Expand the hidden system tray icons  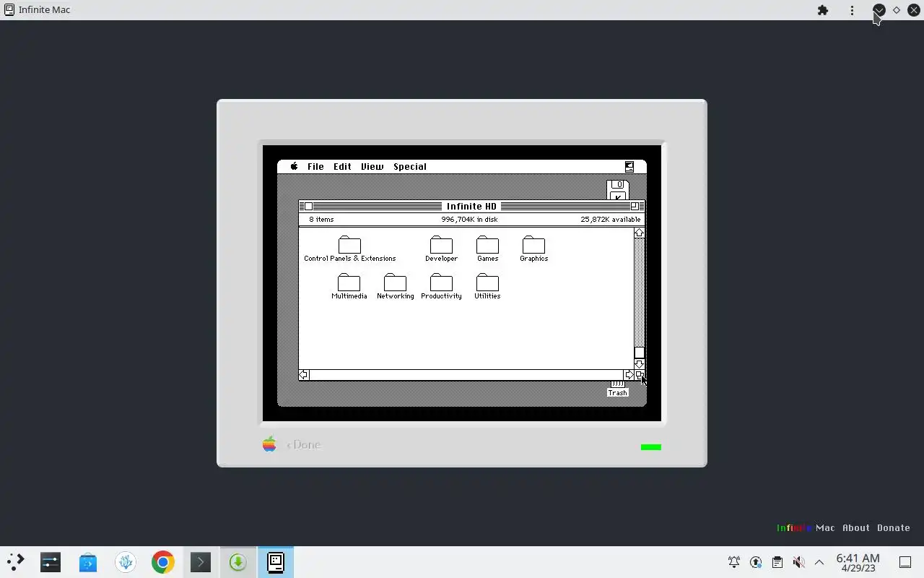[819, 562]
